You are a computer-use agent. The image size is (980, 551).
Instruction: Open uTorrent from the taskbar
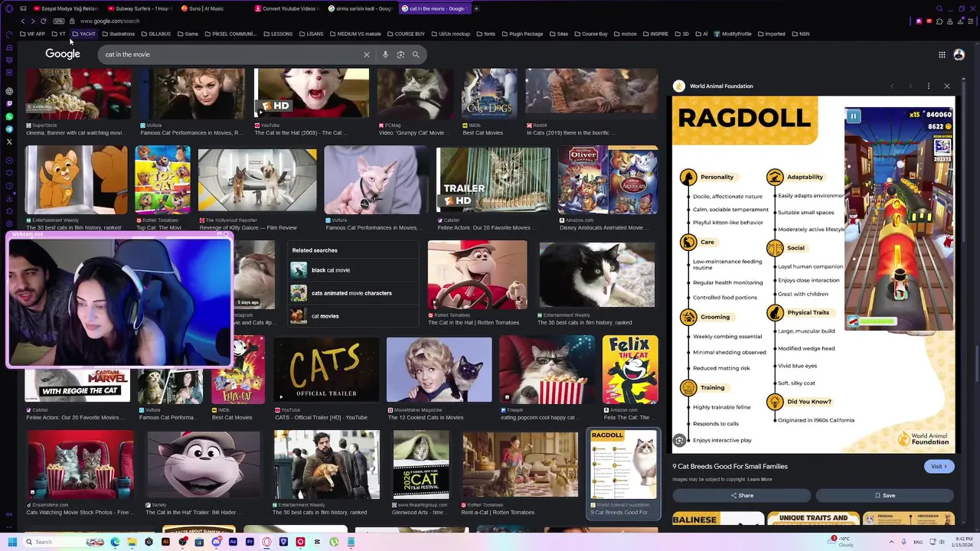(x=334, y=542)
